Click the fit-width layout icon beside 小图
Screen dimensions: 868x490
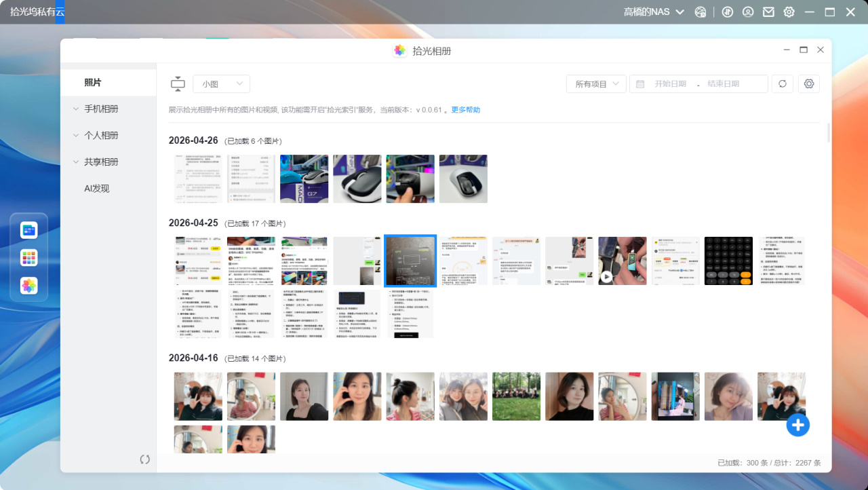[x=178, y=83]
